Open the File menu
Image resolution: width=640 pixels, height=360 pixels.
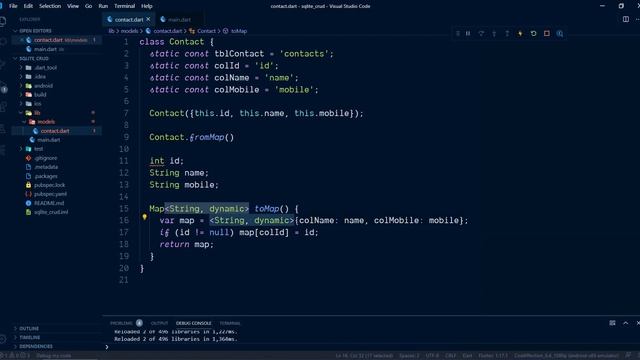(13, 6)
